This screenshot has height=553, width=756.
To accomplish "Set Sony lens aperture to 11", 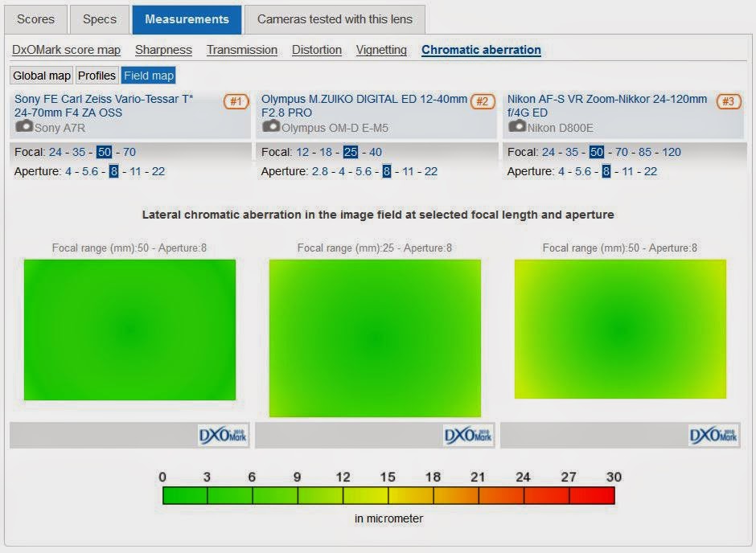I will [x=135, y=171].
